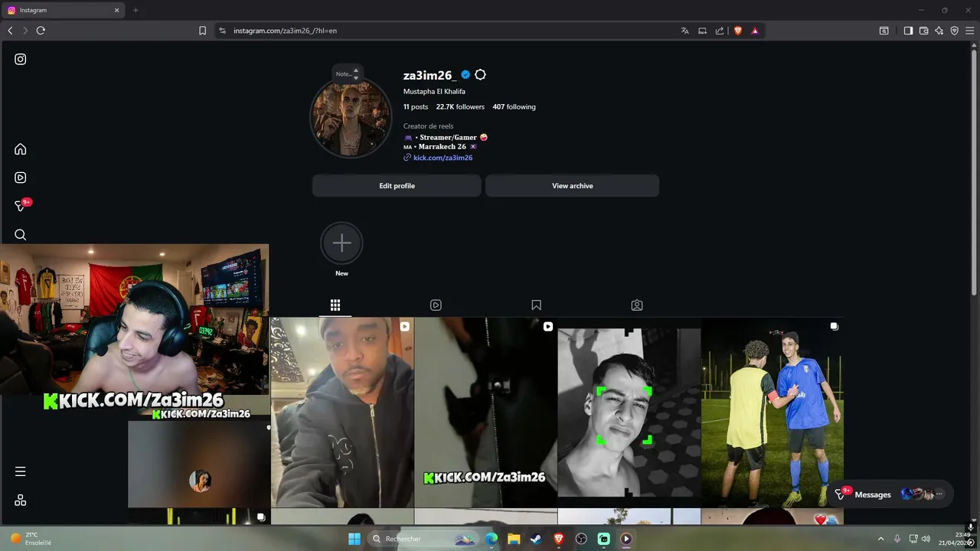
Task: Open a new browser tab
Action: (x=136, y=10)
